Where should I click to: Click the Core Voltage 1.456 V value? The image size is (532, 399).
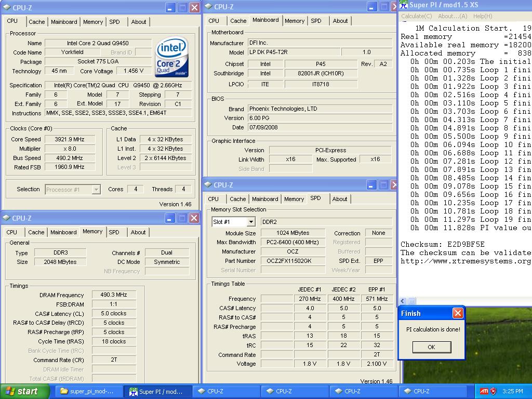click(134, 71)
